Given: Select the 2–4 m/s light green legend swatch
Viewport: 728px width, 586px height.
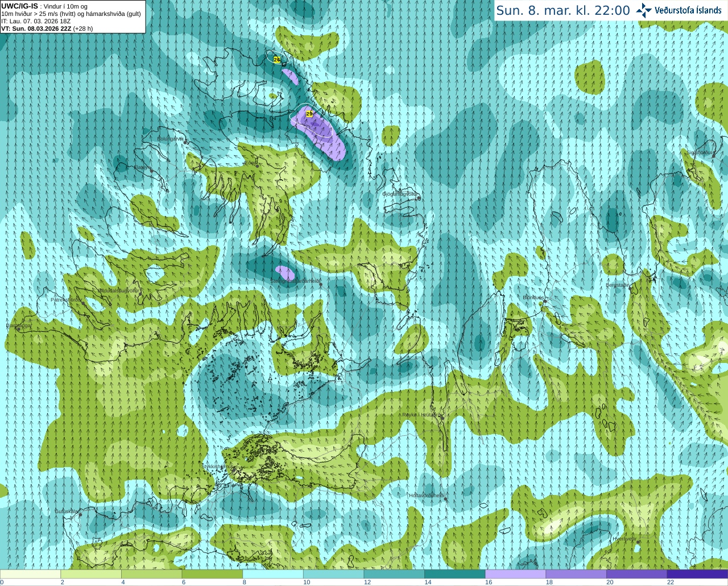Looking at the screenshot, I should point(91,574).
